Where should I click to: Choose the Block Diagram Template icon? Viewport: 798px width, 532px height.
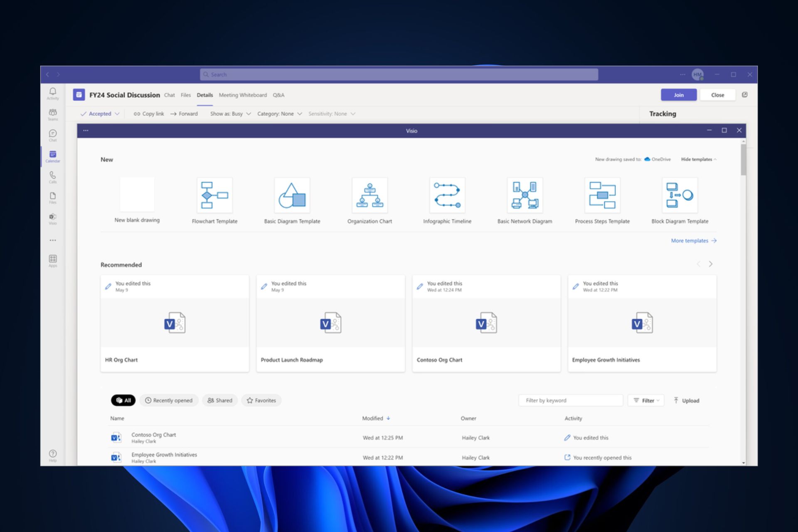tap(680, 195)
